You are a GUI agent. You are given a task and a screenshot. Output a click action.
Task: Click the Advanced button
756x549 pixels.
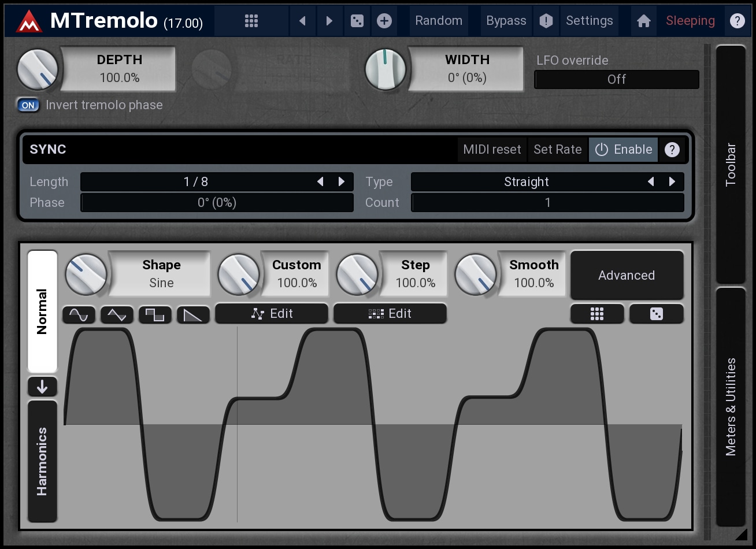coord(627,275)
